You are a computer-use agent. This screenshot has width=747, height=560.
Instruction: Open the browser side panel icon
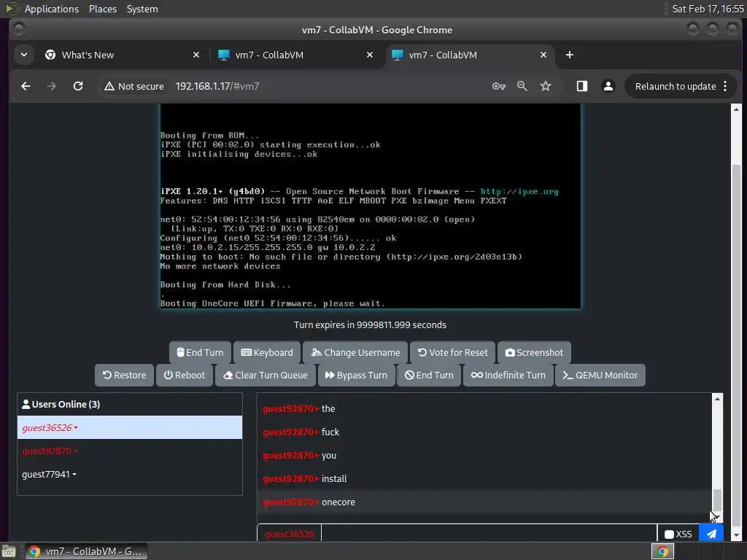tap(581, 86)
